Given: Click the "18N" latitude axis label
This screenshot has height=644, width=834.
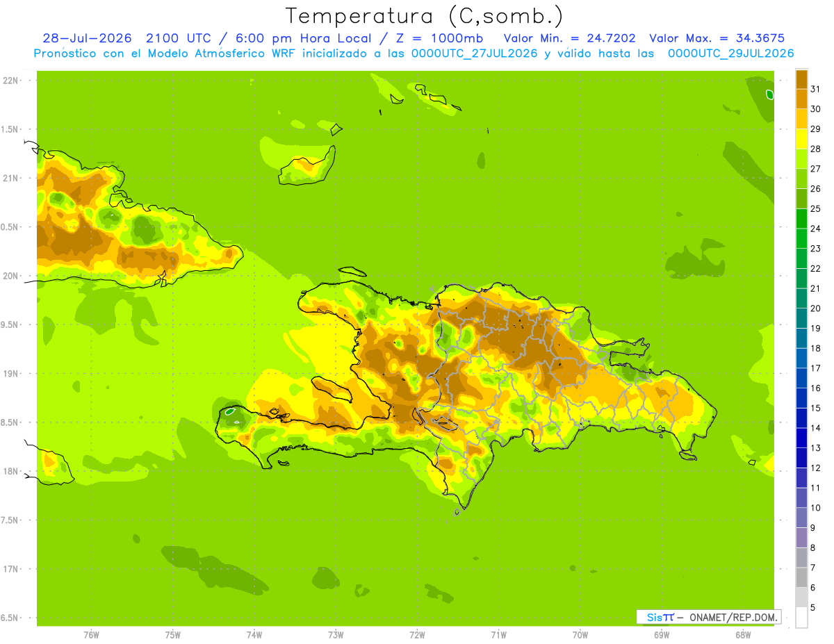Looking at the screenshot, I should (x=11, y=471).
